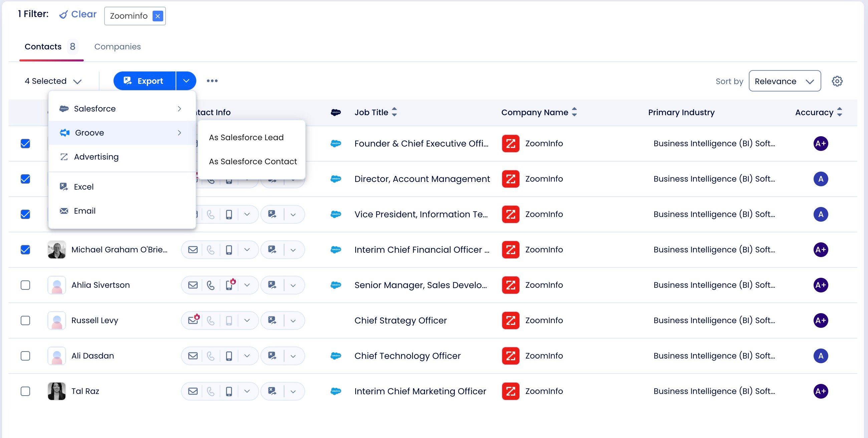Viewport: 868px width, 438px height.
Task: Open ZoomInfo company link in Tal Raz row
Action: click(x=544, y=391)
